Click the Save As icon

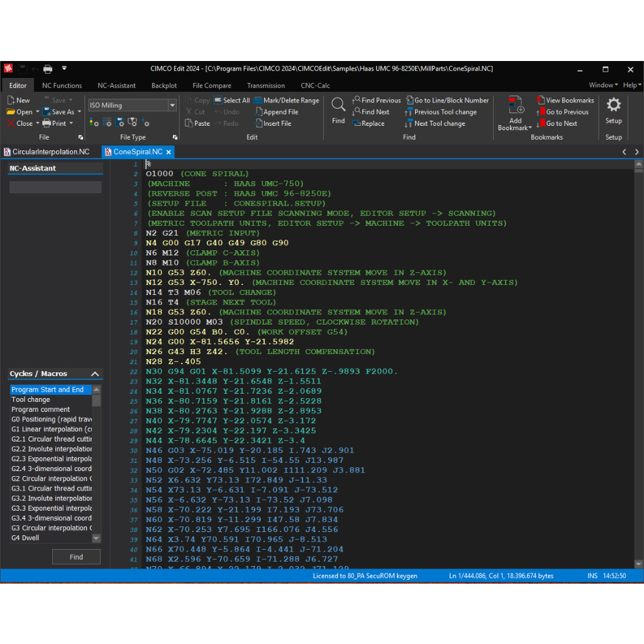(x=47, y=112)
